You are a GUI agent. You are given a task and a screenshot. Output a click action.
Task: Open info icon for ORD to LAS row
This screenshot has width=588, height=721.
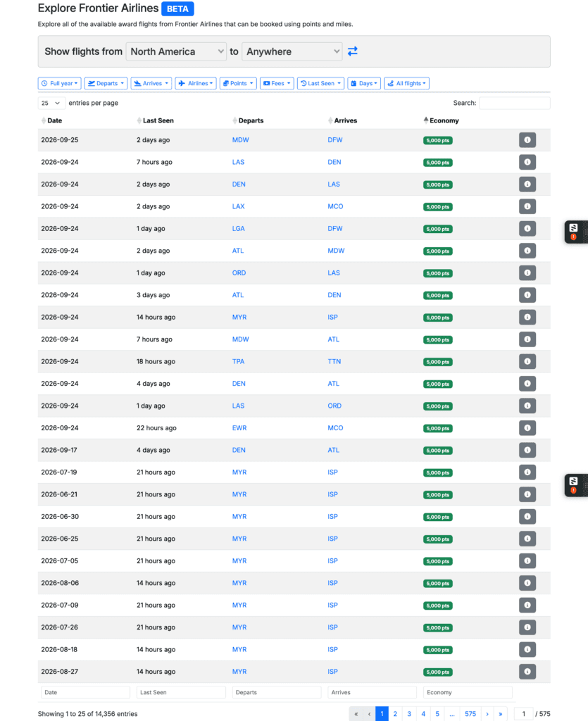[527, 273]
